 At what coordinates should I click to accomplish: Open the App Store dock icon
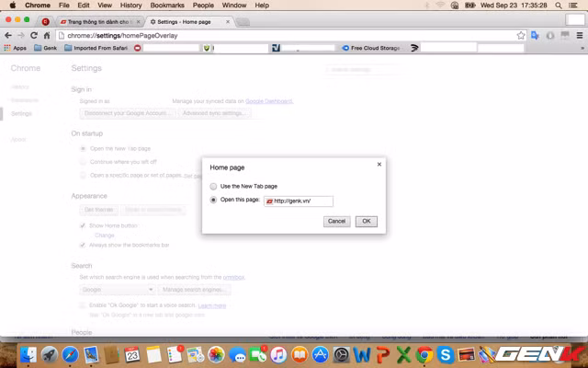pos(321,354)
